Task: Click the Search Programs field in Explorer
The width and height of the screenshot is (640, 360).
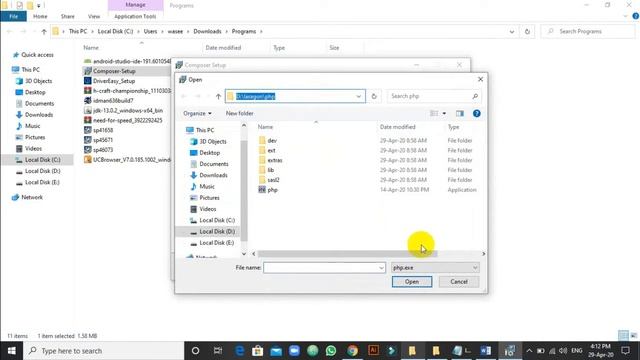Action: tap(588, 31)
